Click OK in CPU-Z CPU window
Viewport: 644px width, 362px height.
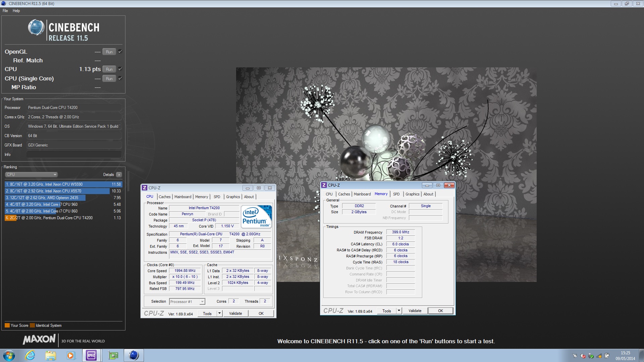pos(261,313)
